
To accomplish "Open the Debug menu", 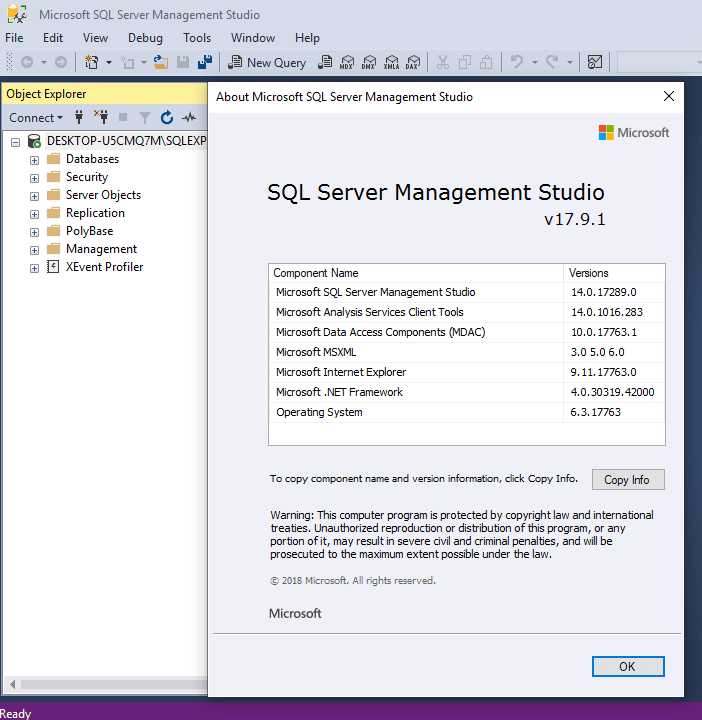I will tap(145, 38).
